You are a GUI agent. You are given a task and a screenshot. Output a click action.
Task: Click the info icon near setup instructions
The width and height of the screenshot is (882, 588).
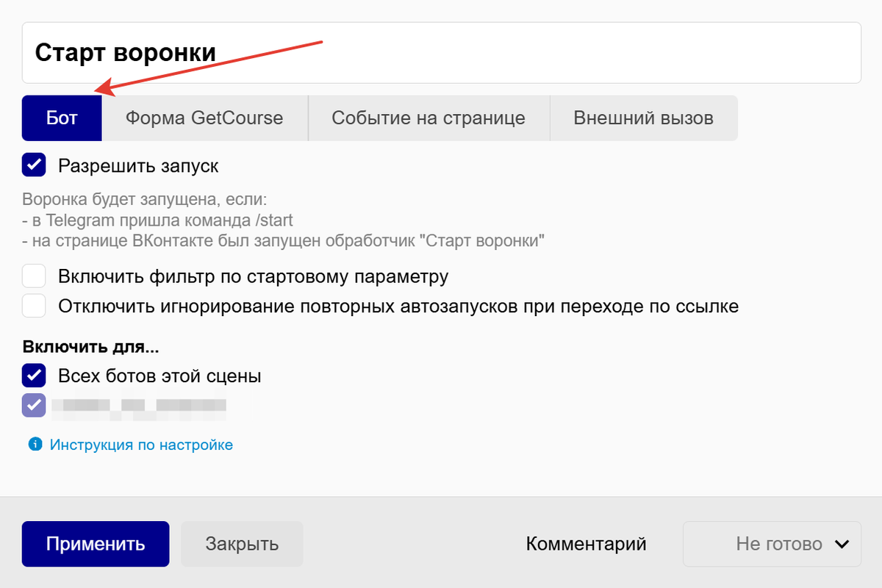[35, 444]
